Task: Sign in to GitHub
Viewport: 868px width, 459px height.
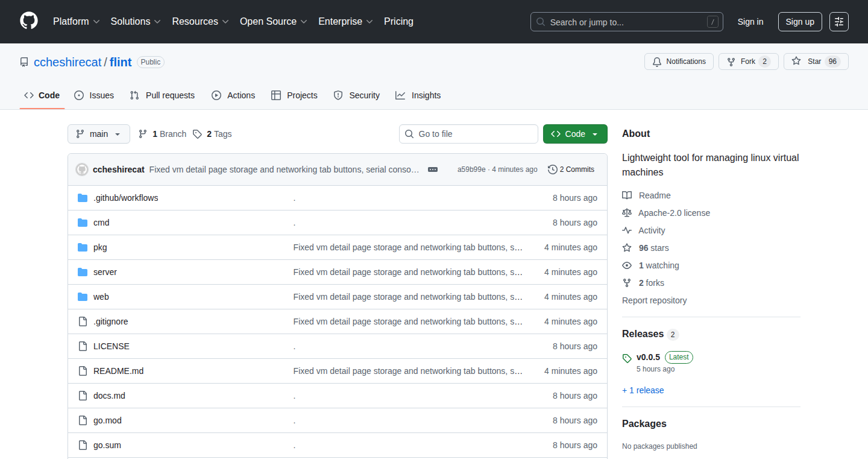Action: tap(750, 22)
